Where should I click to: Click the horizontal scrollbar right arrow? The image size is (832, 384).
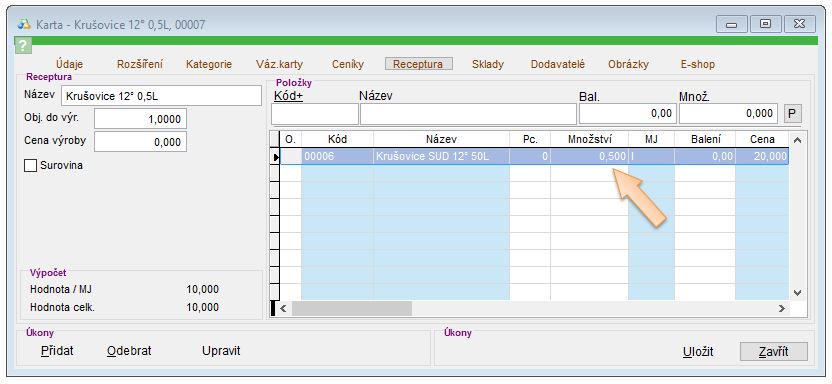click(x=782, y=308)
